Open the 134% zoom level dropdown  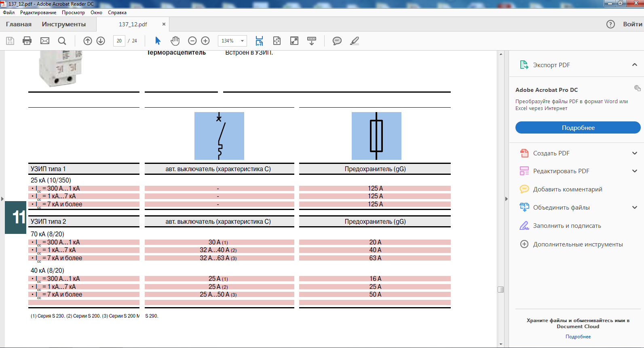click(x=242, y=41)
